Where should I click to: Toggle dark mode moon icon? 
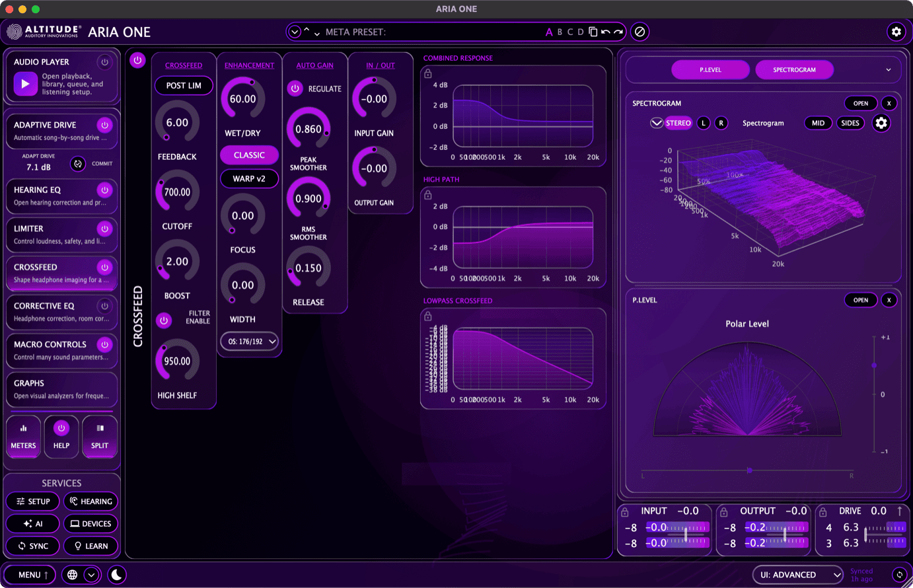pyautogui.click(x=117, y=575)
